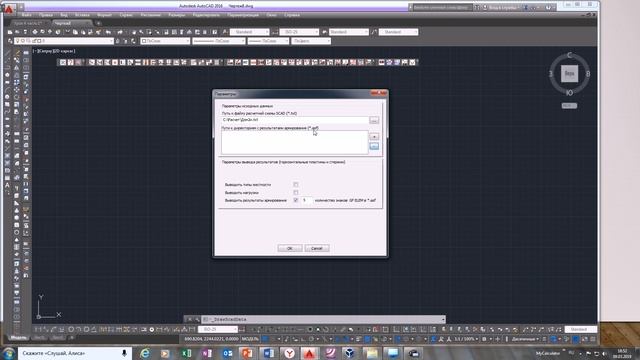Toggle МОДЕЛЬ space button in status bar
This screenshot has height=360, width=640.
coord(250,339)
